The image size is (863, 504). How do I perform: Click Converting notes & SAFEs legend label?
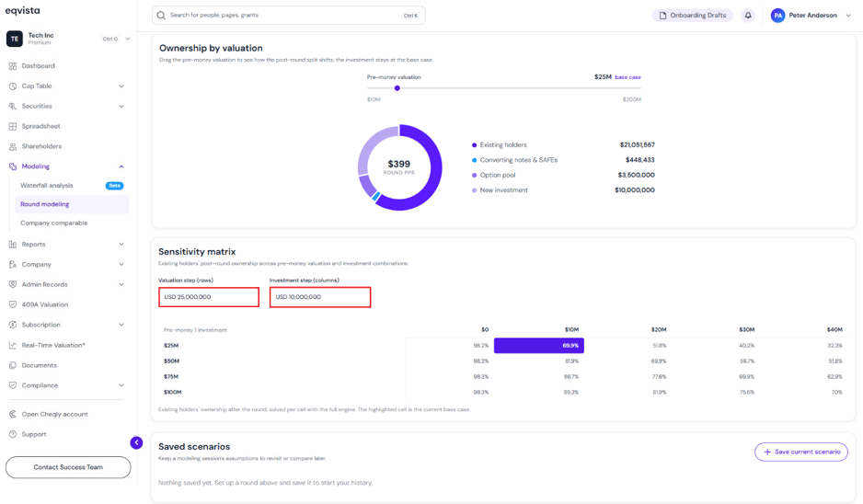tap(519, 160)
